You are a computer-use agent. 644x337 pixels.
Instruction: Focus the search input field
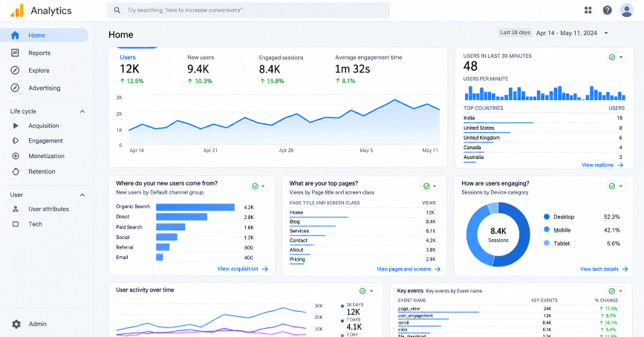pos(248,10)
